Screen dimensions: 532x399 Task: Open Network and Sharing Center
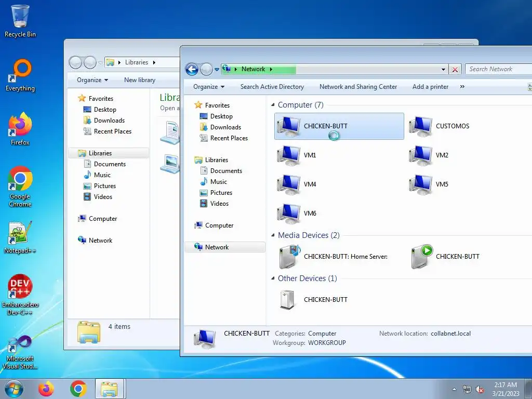[x=358, y=87]
